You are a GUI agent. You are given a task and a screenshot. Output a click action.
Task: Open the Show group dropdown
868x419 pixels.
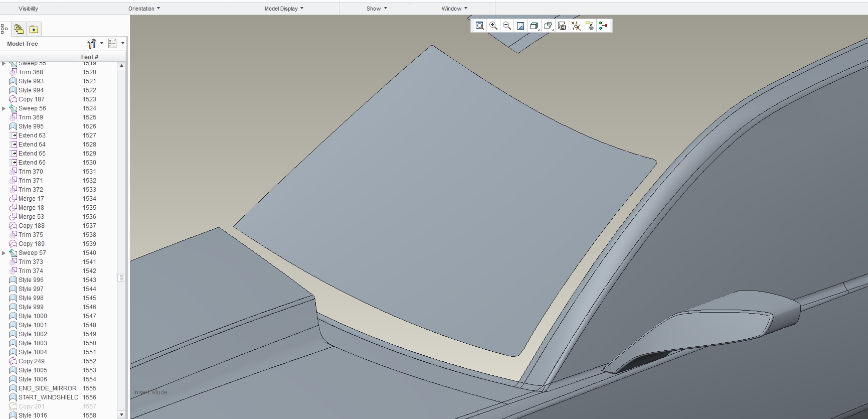(x=377, y=9)
